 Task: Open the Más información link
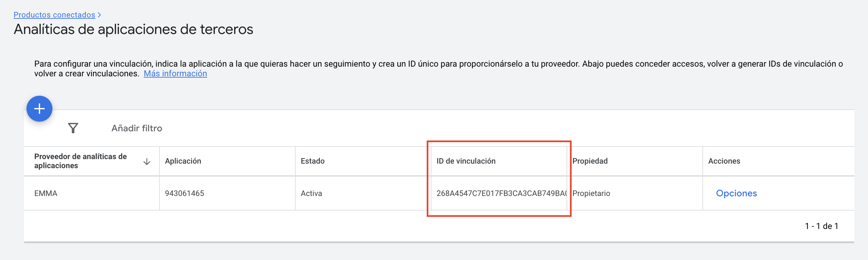[175, 73]
